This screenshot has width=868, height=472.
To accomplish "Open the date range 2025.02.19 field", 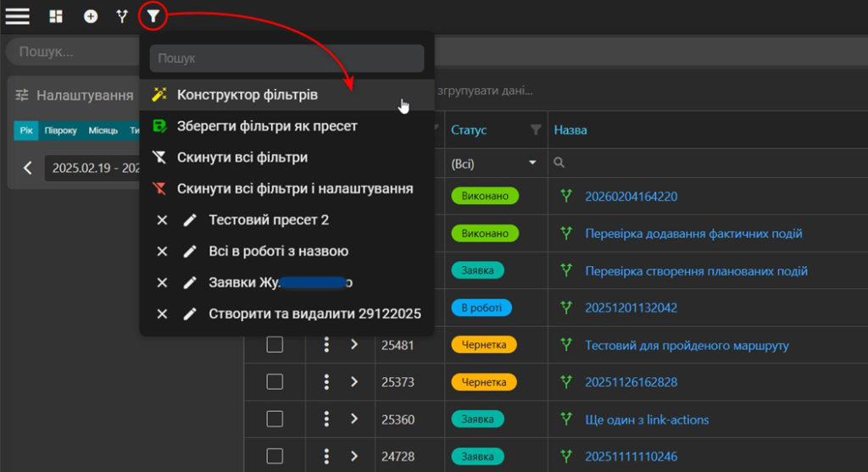I will tap(92, 168).
